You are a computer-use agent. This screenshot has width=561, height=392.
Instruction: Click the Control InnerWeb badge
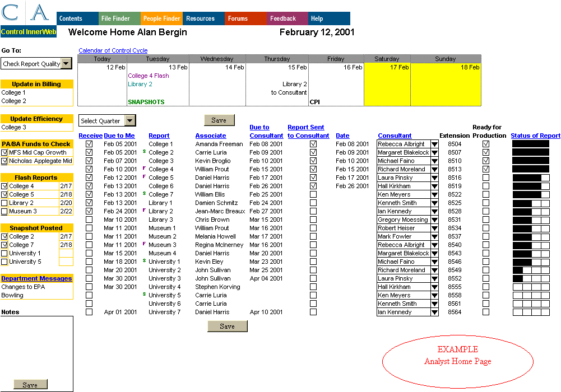28,32
